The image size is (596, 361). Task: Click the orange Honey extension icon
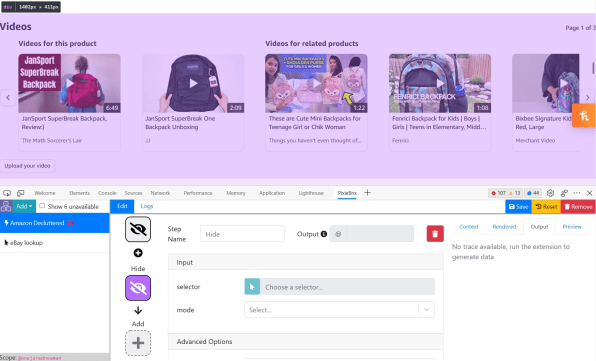[x=584, y=116]
